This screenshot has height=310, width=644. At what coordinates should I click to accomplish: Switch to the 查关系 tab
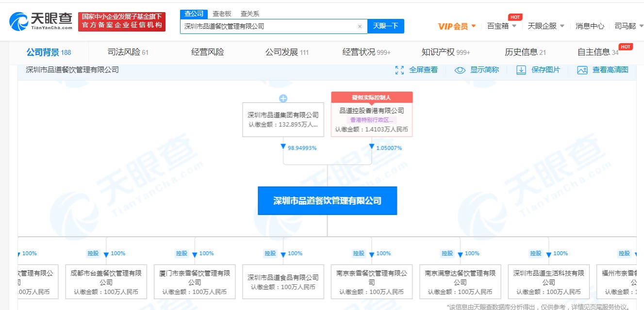tap(250, 14)
